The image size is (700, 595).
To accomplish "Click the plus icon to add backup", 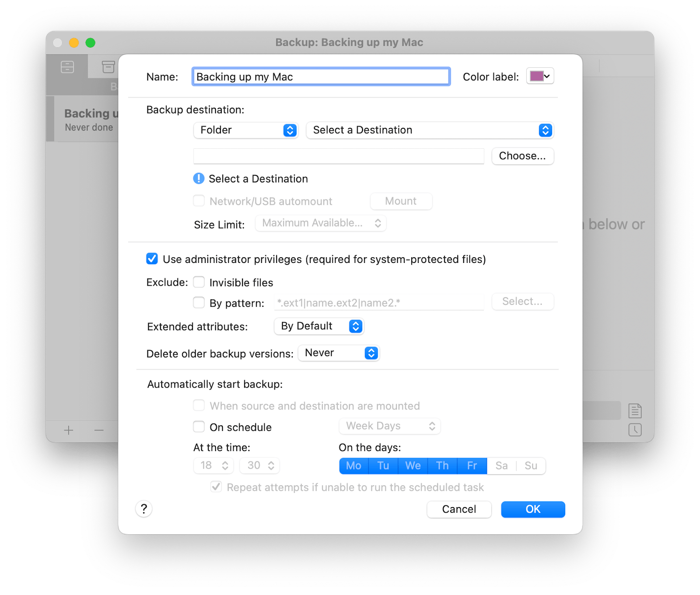I will tap(69, 430).
